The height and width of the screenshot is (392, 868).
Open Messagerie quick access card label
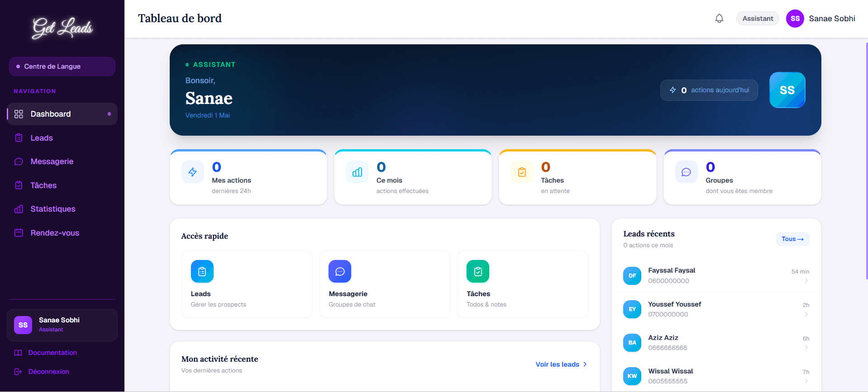point(348,294)
